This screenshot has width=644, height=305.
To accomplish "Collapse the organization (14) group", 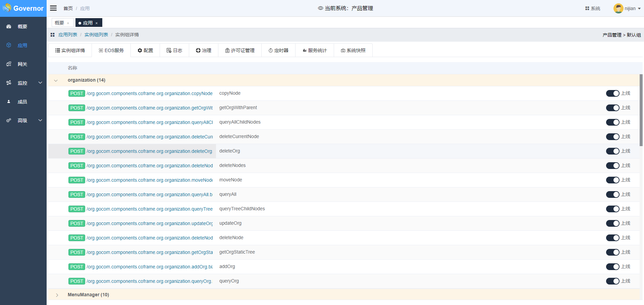I will tap(56, 80).
